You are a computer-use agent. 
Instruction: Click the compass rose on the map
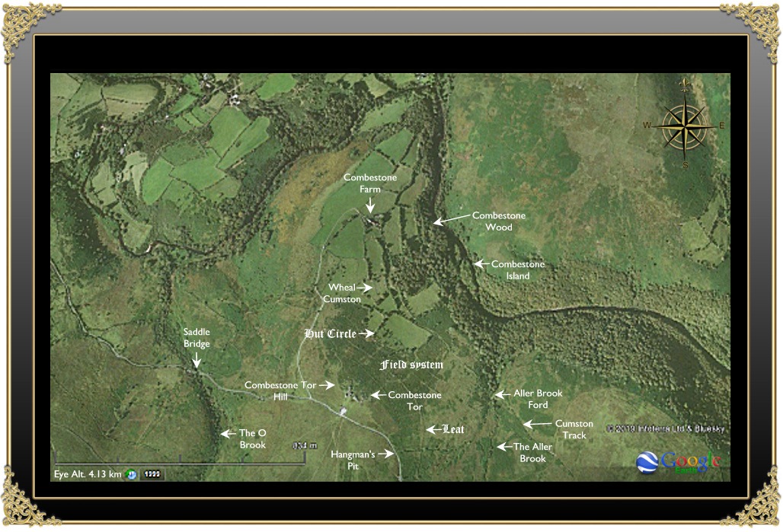coord(685,125)
